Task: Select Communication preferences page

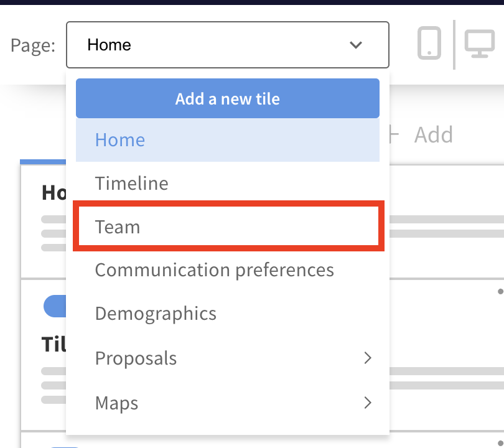Action: pos(214,270)
